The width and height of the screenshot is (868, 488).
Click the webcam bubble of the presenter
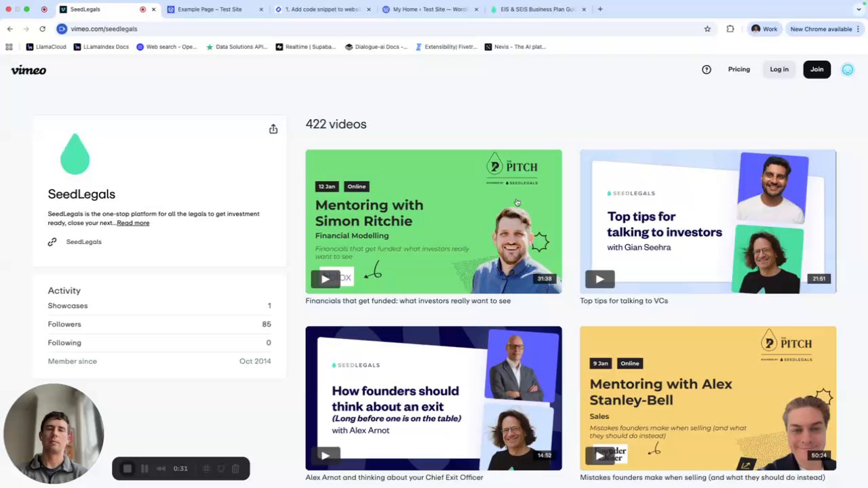(x=54, y=434)
